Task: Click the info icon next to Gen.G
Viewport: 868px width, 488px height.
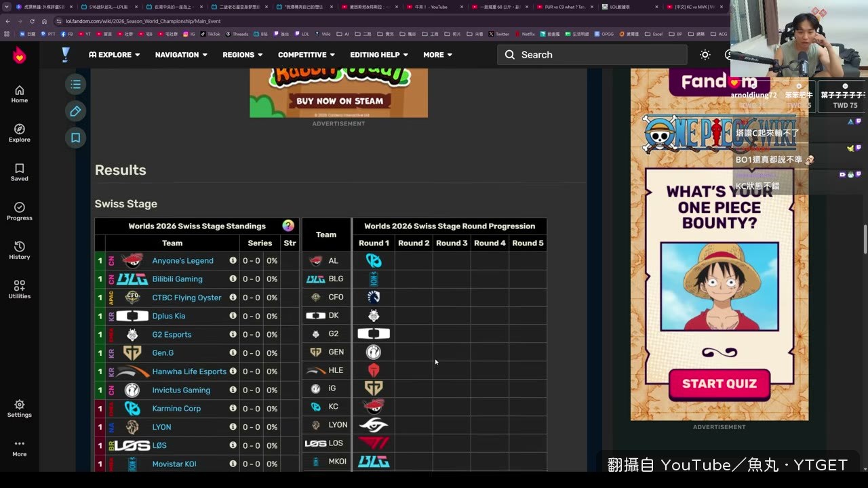Action: pyautogui.click(x=233, y=352)
